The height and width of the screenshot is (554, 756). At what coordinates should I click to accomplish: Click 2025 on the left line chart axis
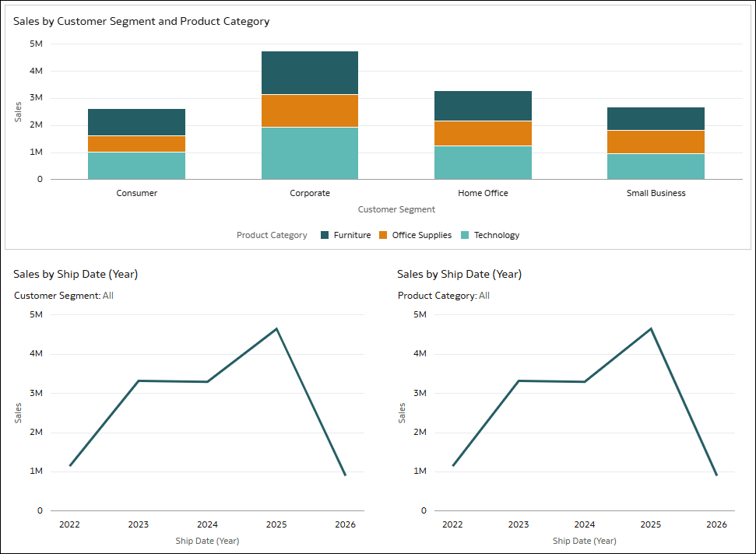pos(276,524)
